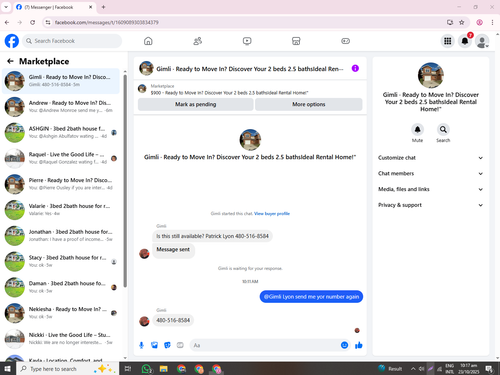Open the Daman conversation

(x=61, y=287)
